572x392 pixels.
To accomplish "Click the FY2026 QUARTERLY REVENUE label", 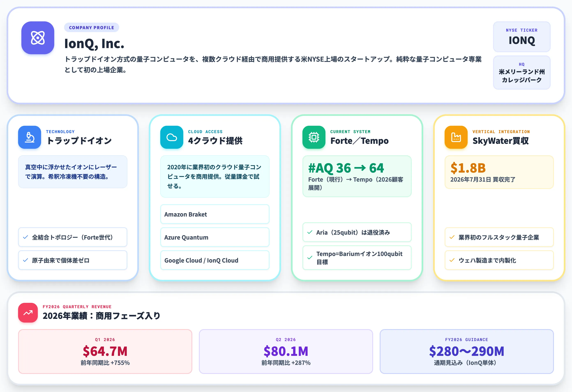I will (77, 307).
